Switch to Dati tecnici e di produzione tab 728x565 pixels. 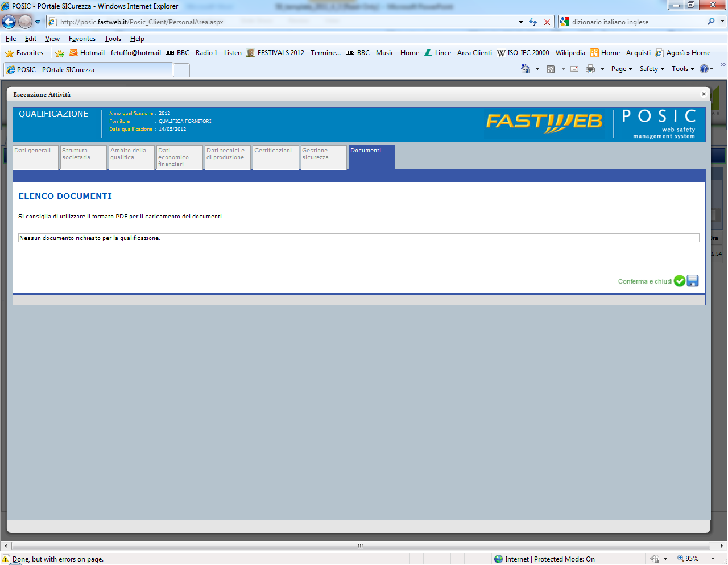[x=227, y=157]
